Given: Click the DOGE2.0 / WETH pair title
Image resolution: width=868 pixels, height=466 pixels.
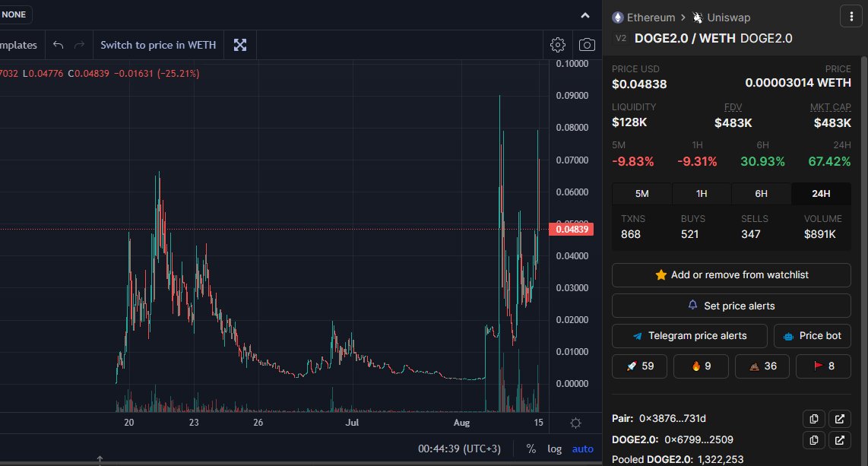Looking at the screenshot, I should [x=685, y=39].
